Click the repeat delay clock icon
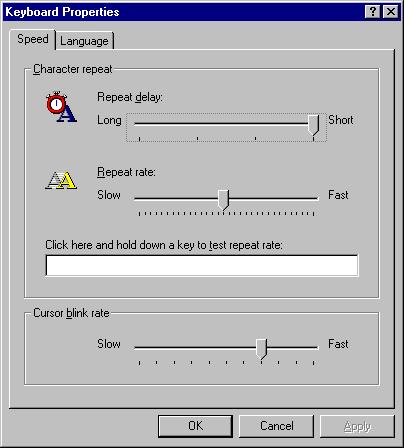Image resolution: width=404 pixels, height=448 pixels. coord(61,107)
